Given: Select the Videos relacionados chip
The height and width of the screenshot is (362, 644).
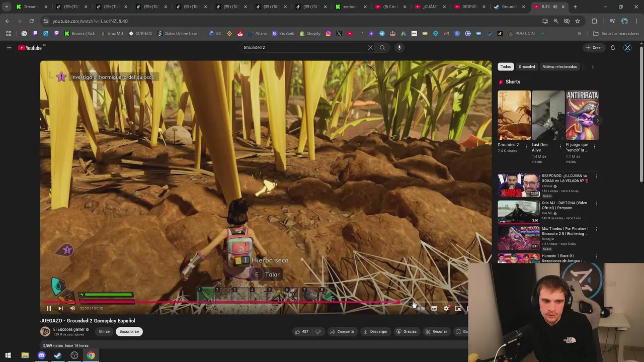Looking at the screenshot, I should (x=559, y=66).
